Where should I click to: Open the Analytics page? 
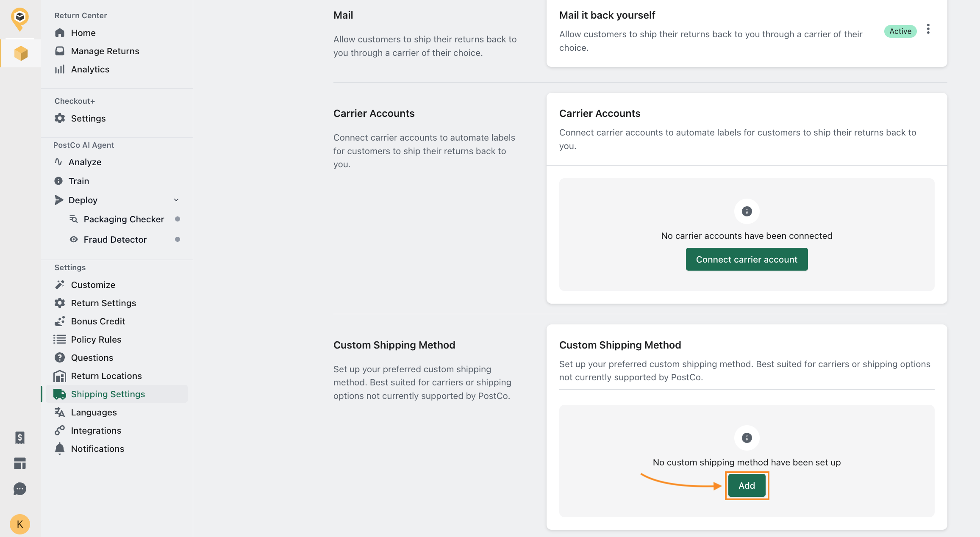click(90, 69)
